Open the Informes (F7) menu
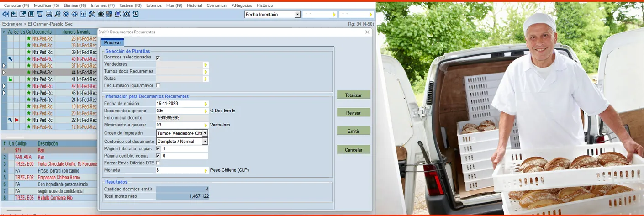Screen dimensions: 644x216 click(x=102, y=5)
